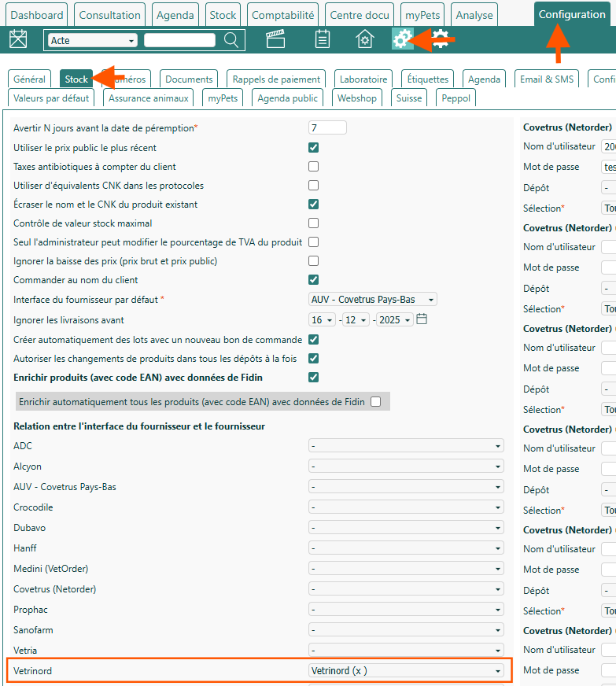
Task: Go to the top Agenda tab
Action: point(175,15)
